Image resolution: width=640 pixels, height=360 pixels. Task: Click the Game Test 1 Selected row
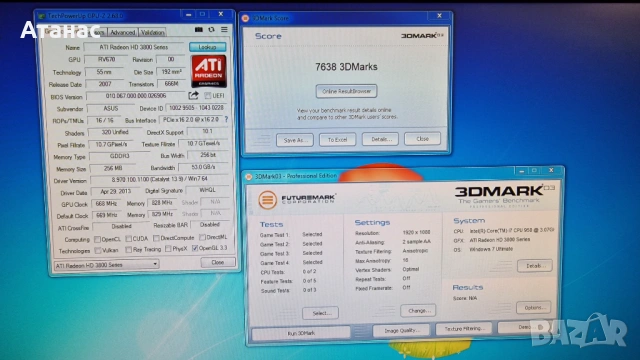[x=291, y=235]
